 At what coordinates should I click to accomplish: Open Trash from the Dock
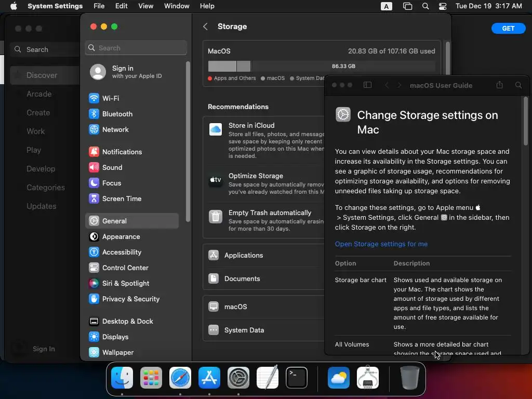[x=410, y=378]
